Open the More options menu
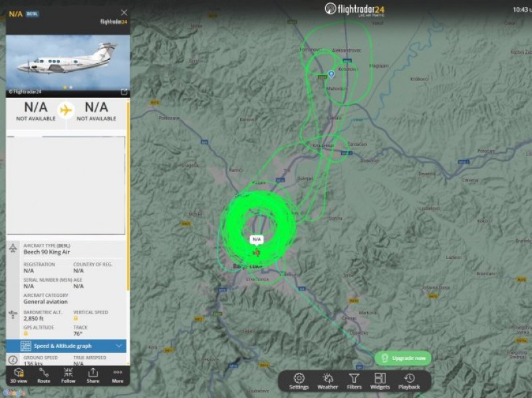The image size is (532, 398). (118, 375)
